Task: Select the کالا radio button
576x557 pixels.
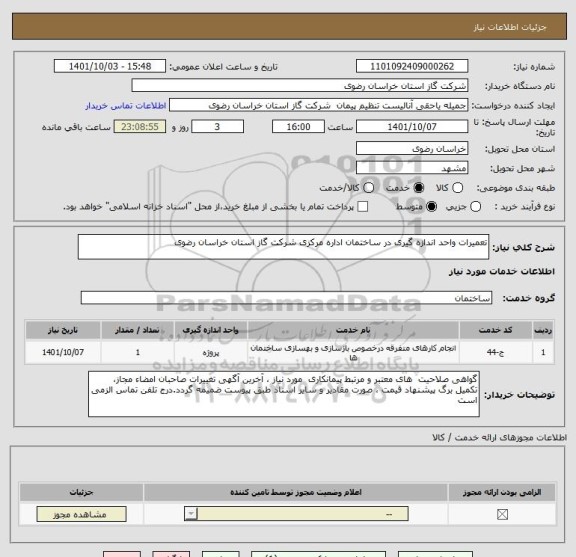Action: (x=457, y=188)
